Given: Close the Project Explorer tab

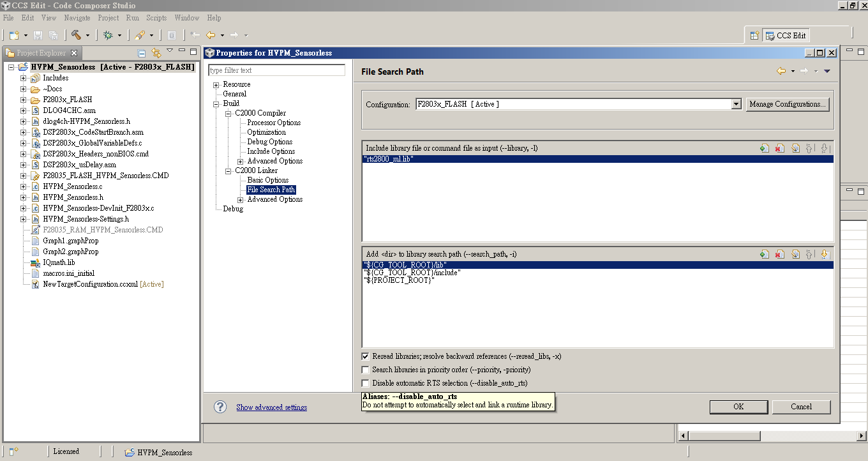Looking at the screenshot, I should click(74, 53).
